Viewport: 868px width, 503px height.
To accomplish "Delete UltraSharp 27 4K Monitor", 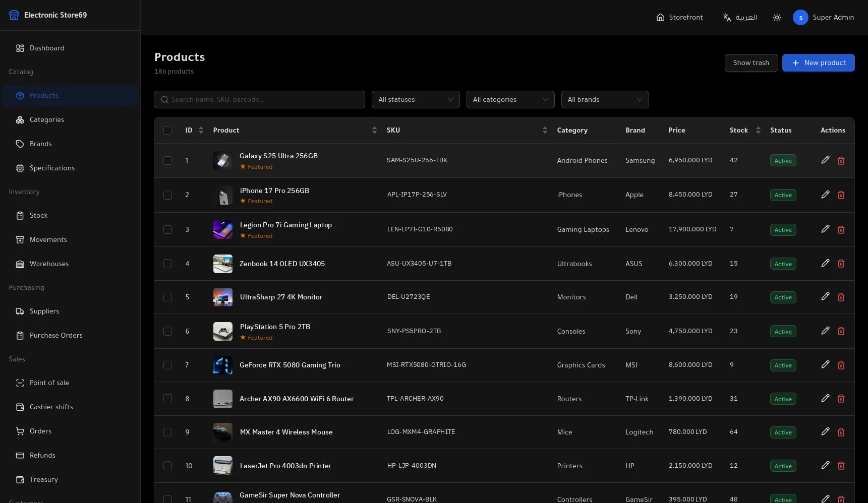I will coord(841,297).
